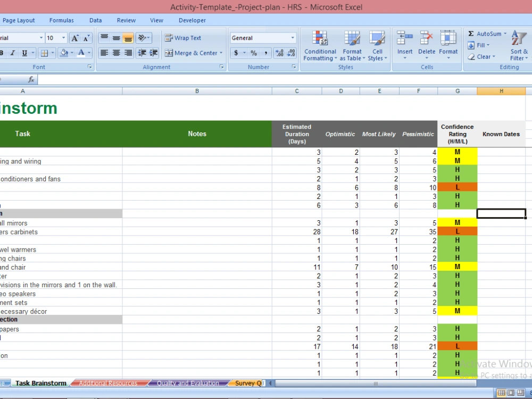This screenshot has height=399, width=532.
Task: Apply Borders to selected cells
Action: [45, 53]
